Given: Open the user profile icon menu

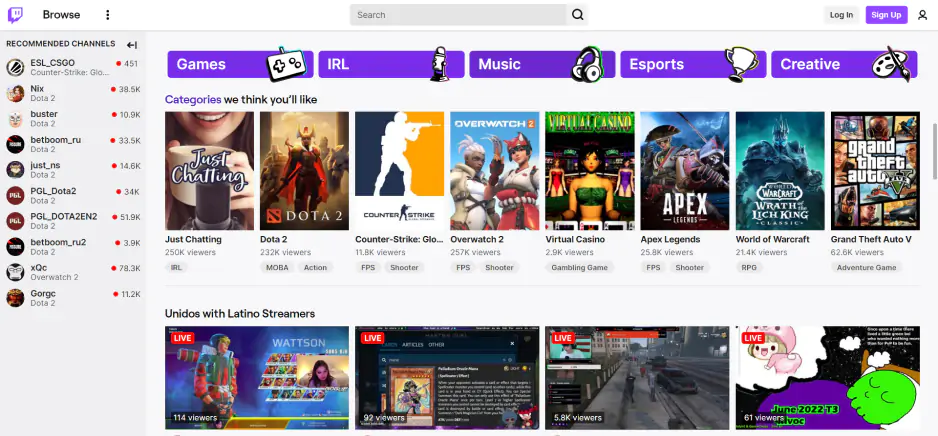Looking at the screenshot, I should pyautogui.click(x=922, y=15).
